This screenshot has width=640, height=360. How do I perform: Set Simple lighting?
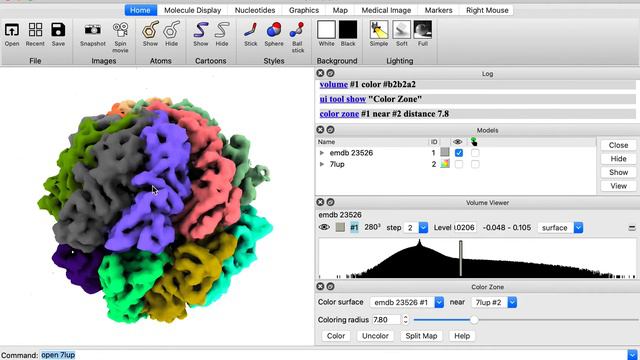click(x=379, y=30)
